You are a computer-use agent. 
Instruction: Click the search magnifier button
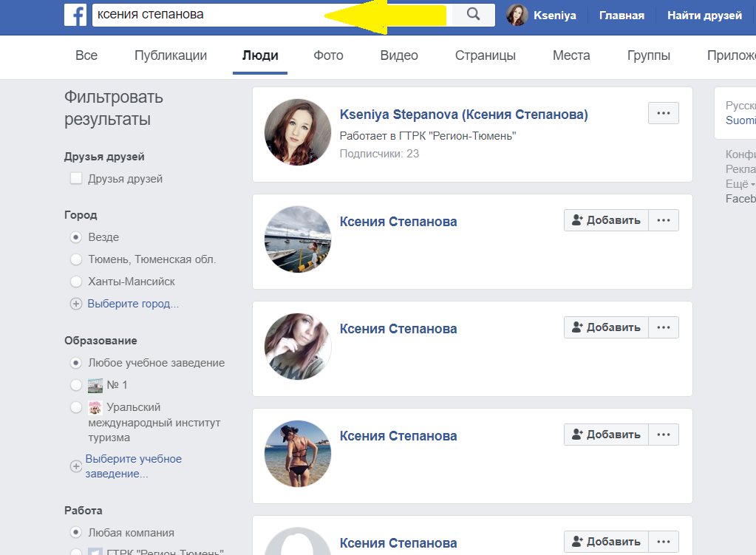(474, 15)
